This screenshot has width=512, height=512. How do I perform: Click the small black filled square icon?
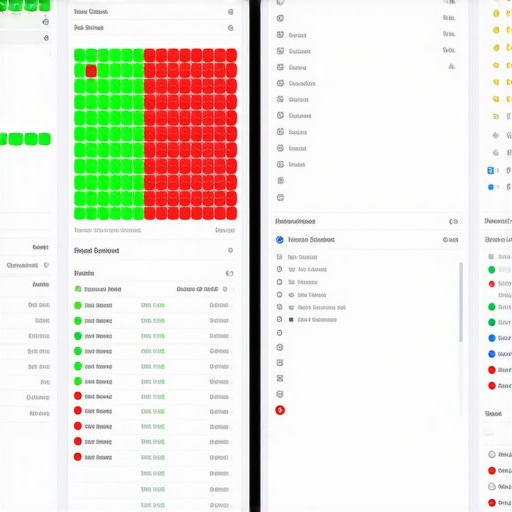coord(291,320)
